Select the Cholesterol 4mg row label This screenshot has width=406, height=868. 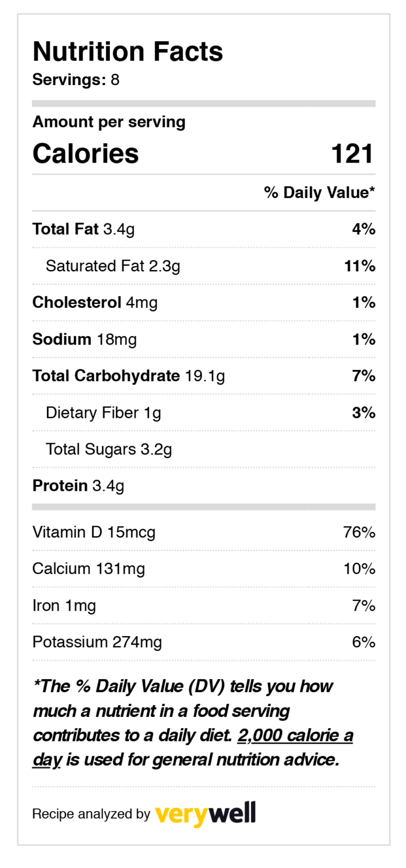(95, 302)
